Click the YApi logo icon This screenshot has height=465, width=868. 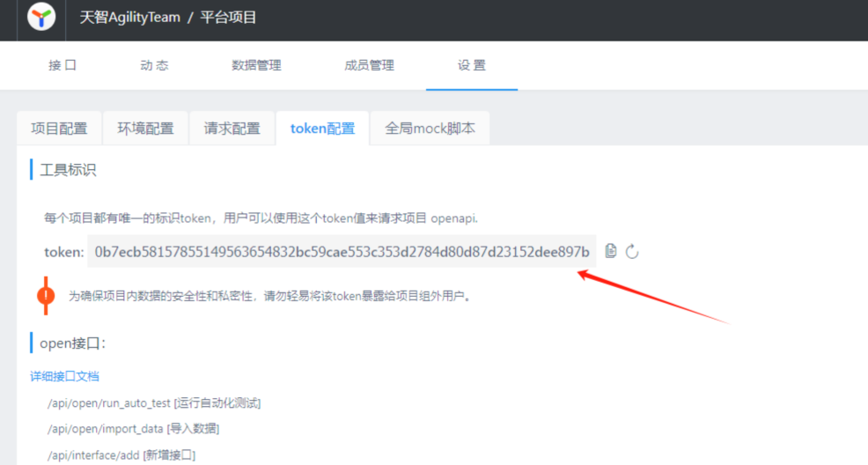tap(41, 17)
